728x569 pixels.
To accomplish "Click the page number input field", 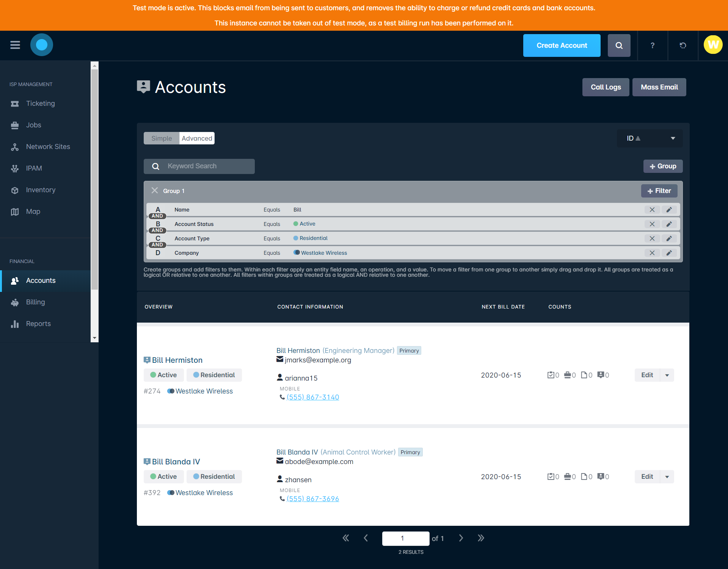I will click(405, 538).
